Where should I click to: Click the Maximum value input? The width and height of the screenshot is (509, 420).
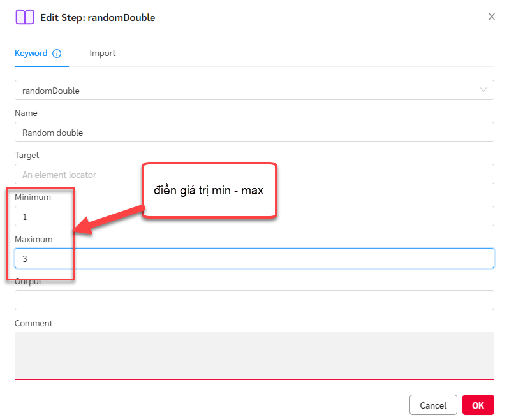point(254,258)
